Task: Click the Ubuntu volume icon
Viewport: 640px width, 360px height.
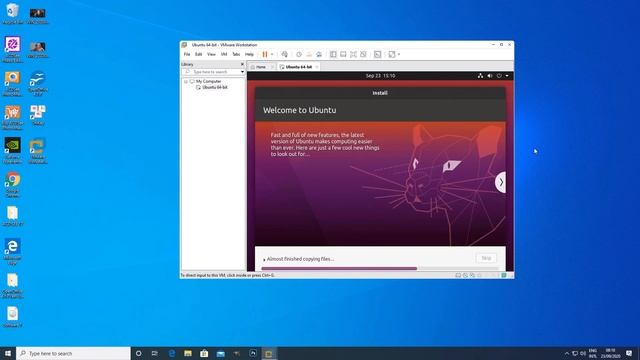Action: pyautogui.click(x=490, y=76)
